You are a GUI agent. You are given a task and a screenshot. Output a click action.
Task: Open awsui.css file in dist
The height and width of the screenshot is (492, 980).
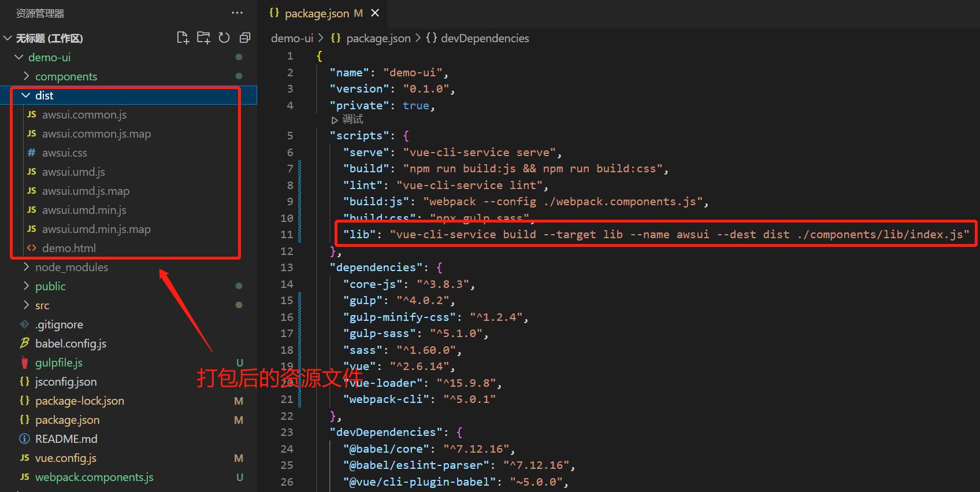coord(64,153)
